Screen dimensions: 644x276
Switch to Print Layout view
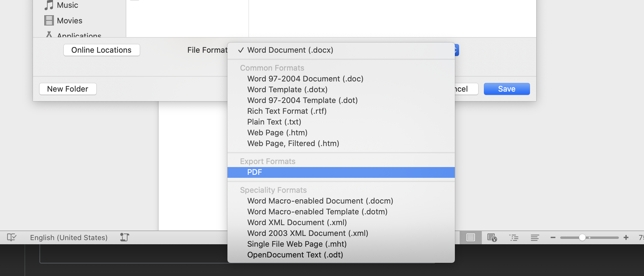(x=471, y=238)
